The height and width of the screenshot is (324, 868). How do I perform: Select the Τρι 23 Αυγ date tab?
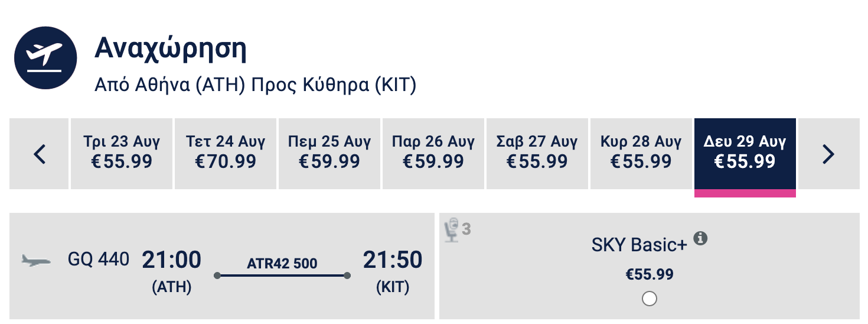tap(122, 154)
